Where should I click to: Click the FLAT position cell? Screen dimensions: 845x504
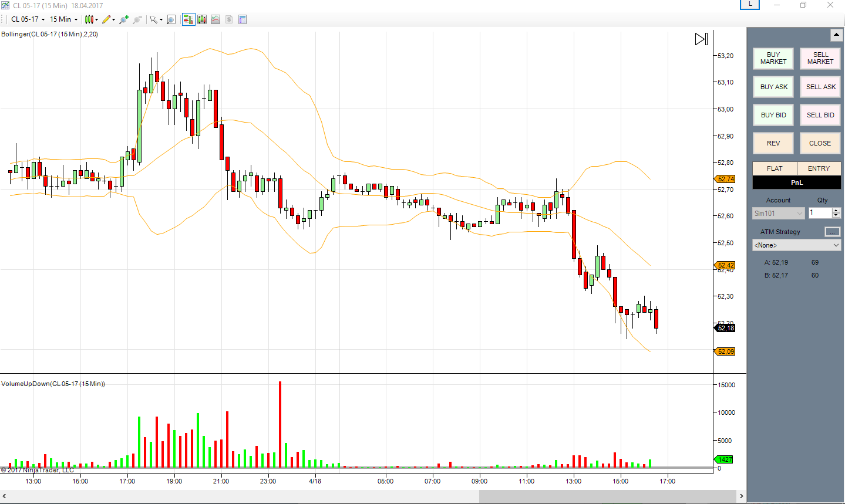[775, 168]
